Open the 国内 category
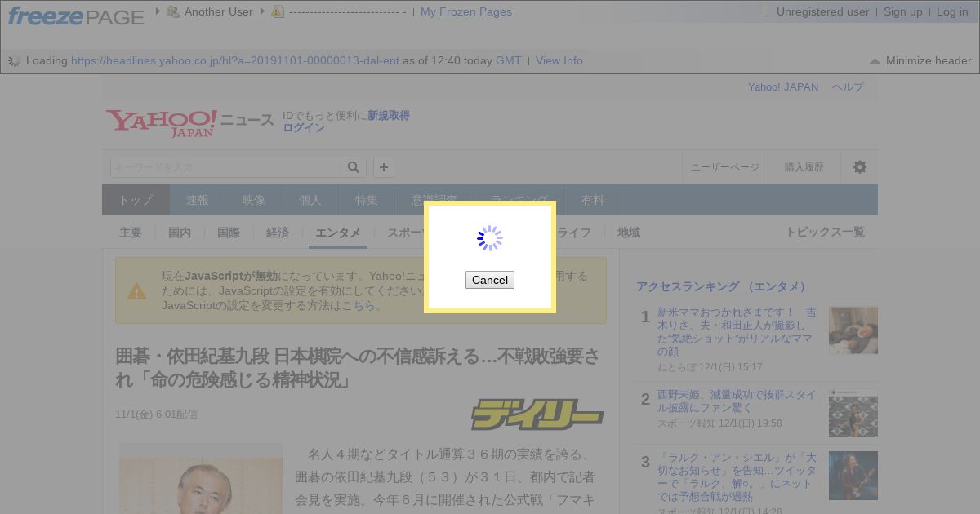980x514 pixels. pos(180,233)
